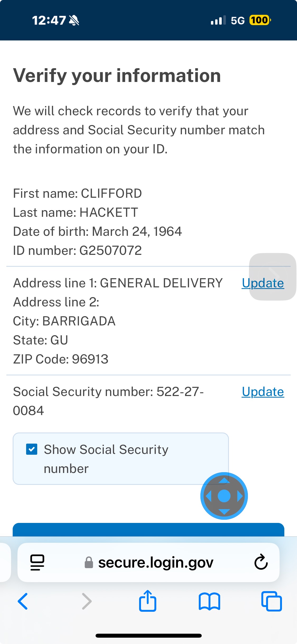Viewport: 297px width, 644px height.
Task: Open Safari bookmarks
Action: (209, 601)
